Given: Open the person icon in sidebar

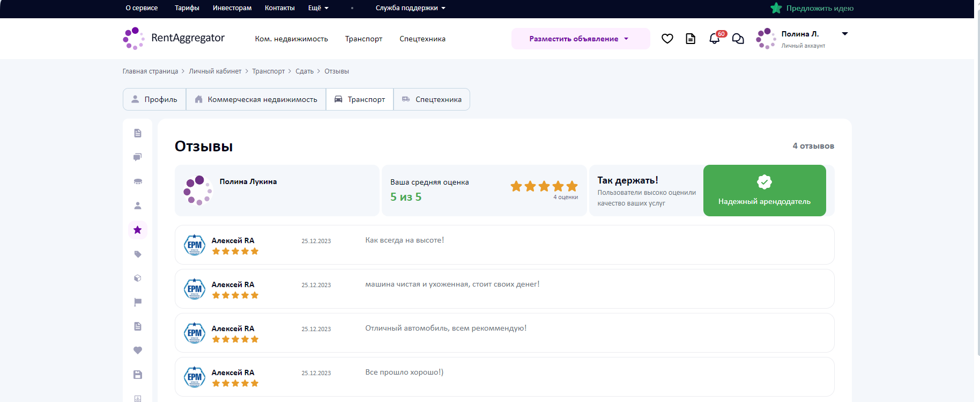Looking at the screenshot, I should point(138,206).
